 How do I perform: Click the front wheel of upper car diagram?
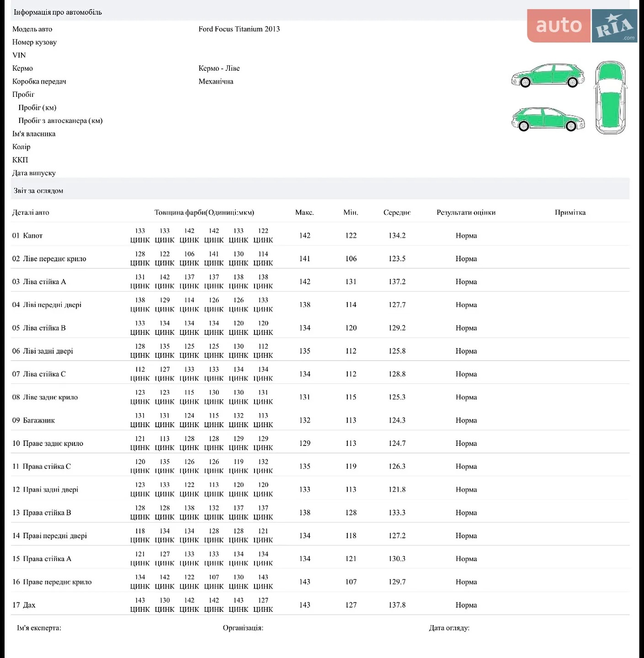pyautogui.click(x=525, y=82)
